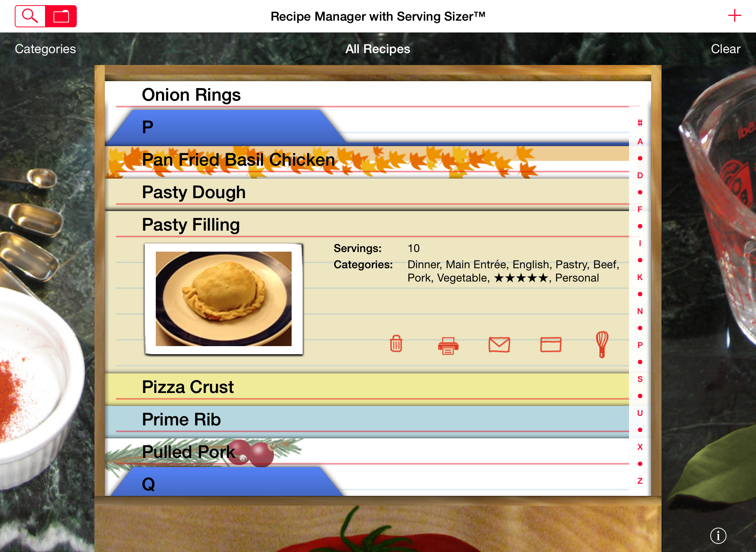Click the info button at bottom right
This screenshot has width=756, height=552.
click(x=718, y=536)
